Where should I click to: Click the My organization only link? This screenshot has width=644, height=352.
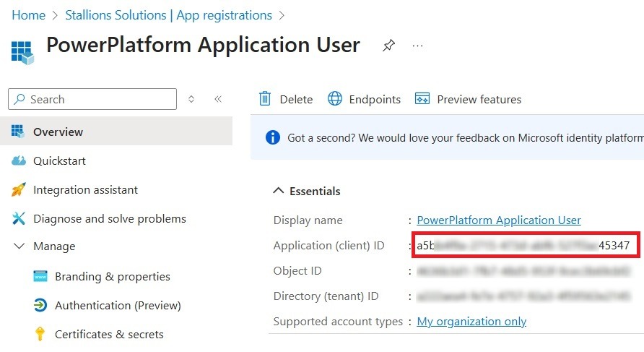pos(471,321)
